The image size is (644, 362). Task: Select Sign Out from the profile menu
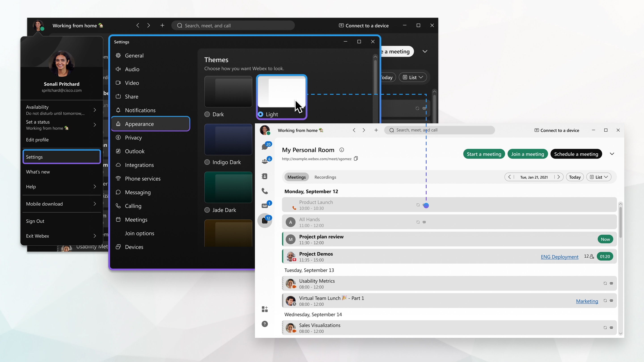tap(35, 221)
